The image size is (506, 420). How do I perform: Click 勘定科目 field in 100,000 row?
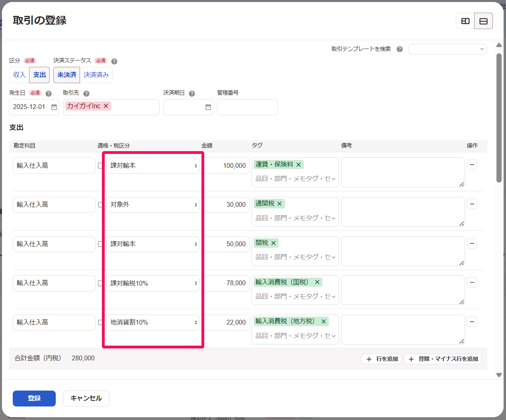pos(54,165)
